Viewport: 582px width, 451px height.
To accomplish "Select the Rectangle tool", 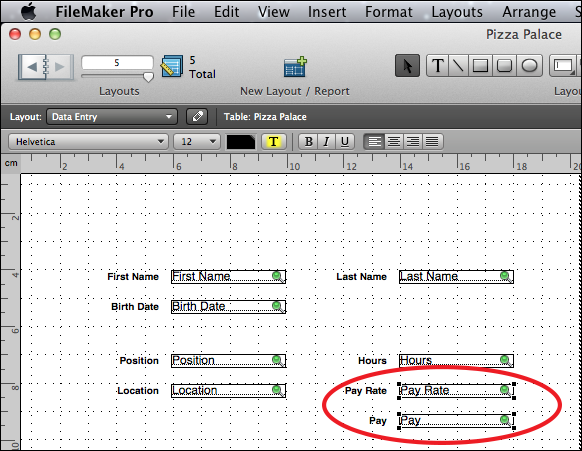I will coord(480,66).
